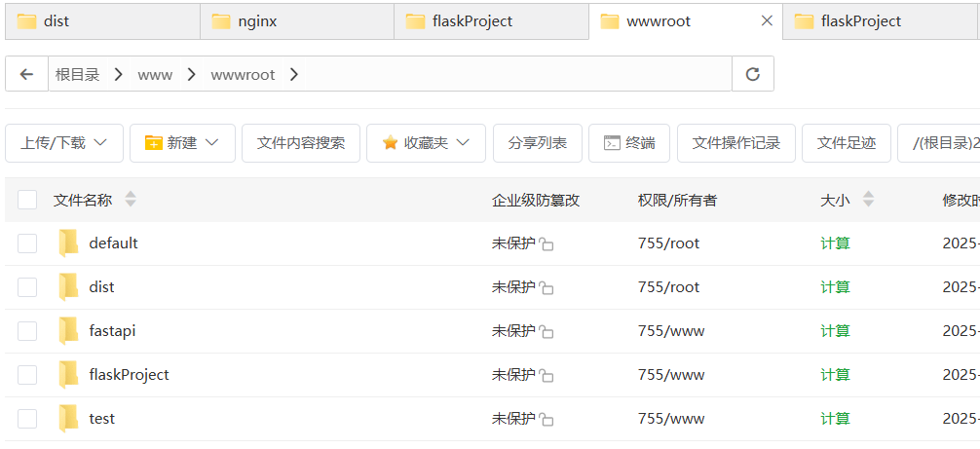980x449 pixels.
Task: Click 755/www permission of fastapi
Action: tap(671, 330)
